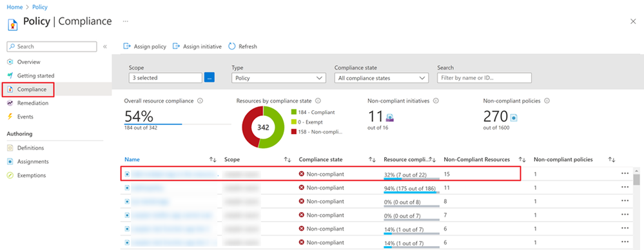Screen dimensions: 644x250
Task: Sort by the Non-compliant policies column
Action: pyautogui.click(x=612, y=159)
